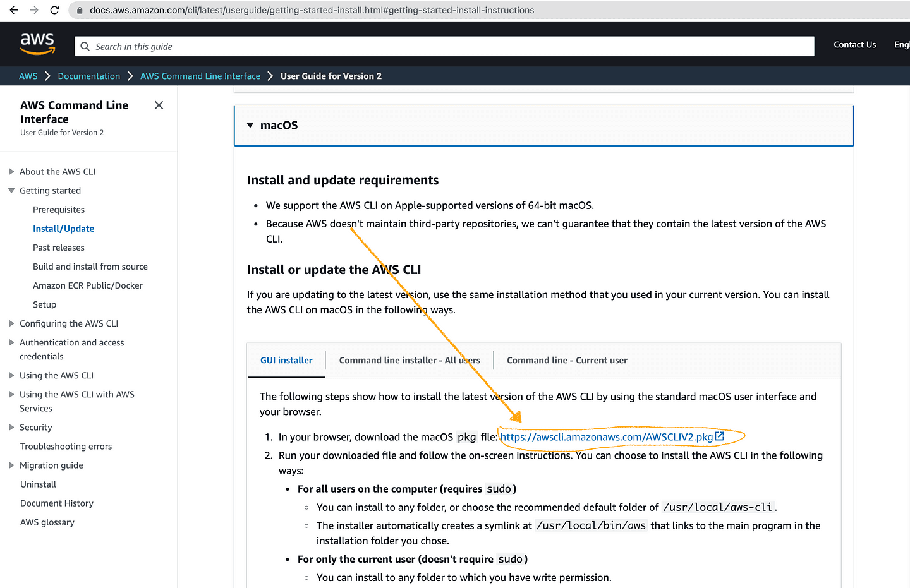Image resolution: width=910 pixels, height=588 pixels.
Task: Click the /usr/local/aws-cli path text
Action: click(x=718, y=507)
